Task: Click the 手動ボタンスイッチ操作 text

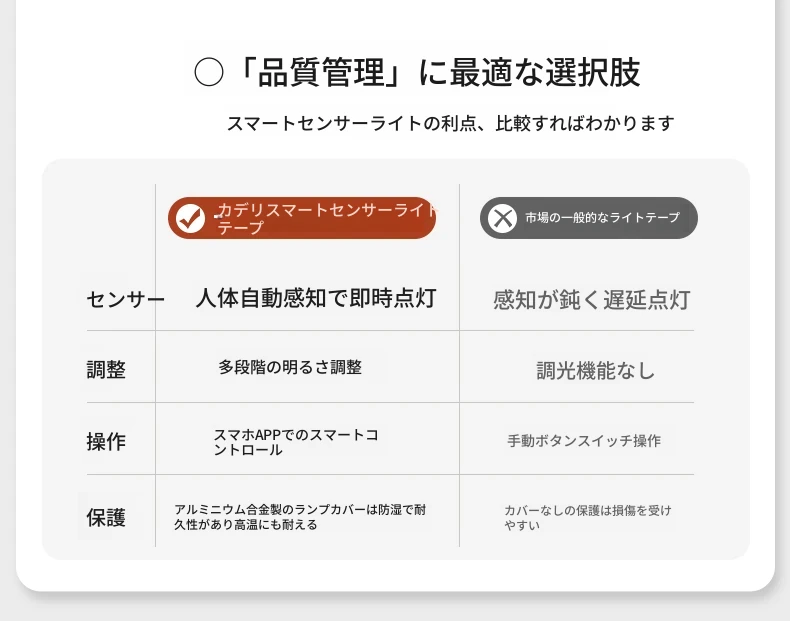Action: [x=584, y=441]
